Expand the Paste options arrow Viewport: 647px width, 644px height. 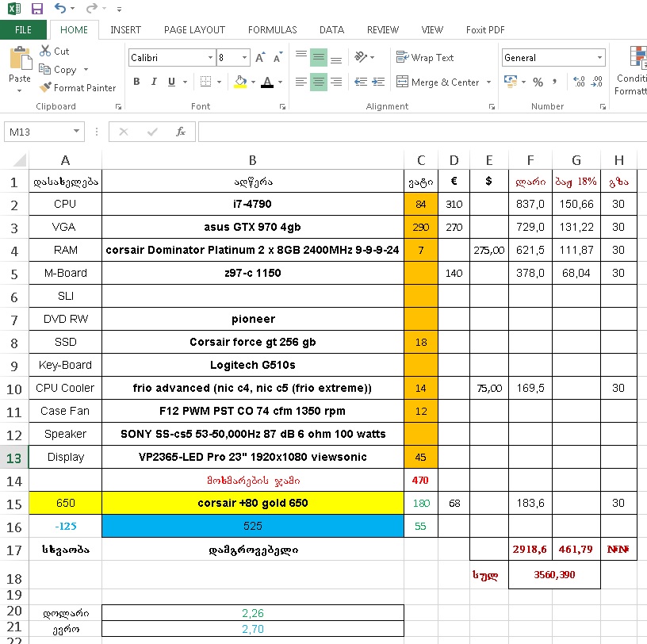click(x=19, y=90)
